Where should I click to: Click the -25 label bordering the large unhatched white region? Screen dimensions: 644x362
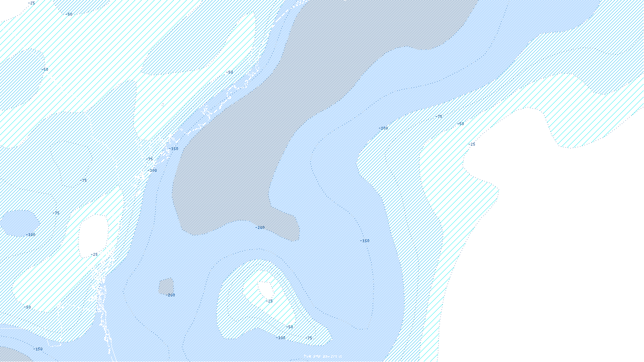pyautogui.click(x=471, y=144)
